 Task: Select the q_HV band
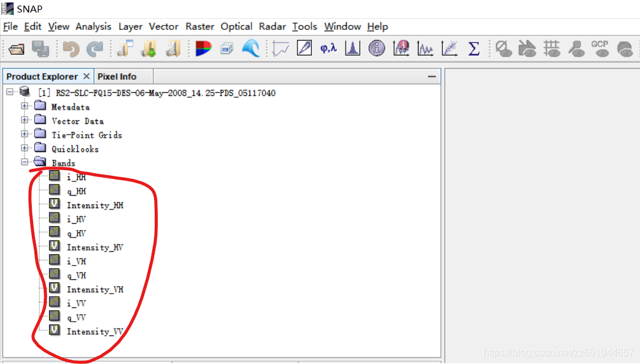tap(76, 233)
